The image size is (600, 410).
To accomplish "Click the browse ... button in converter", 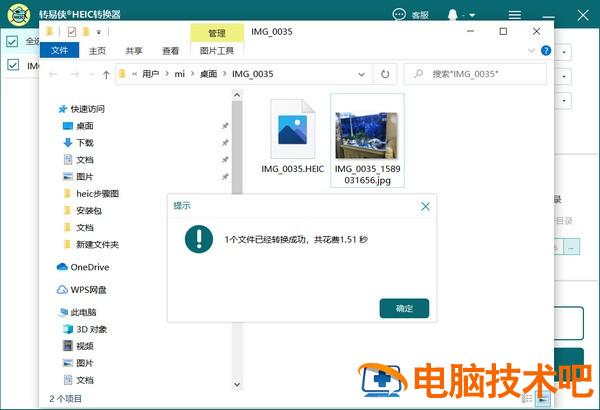I will (571, 247).
